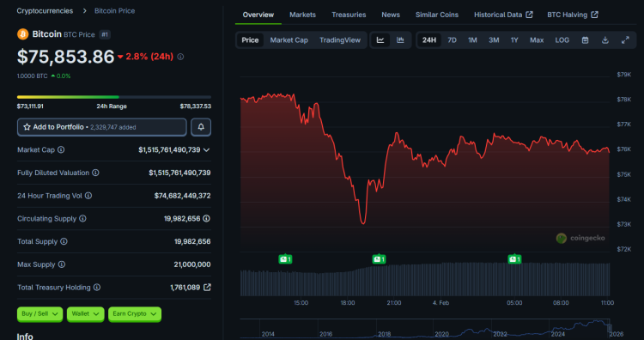Set chart range to 1Y

(514, 39)
